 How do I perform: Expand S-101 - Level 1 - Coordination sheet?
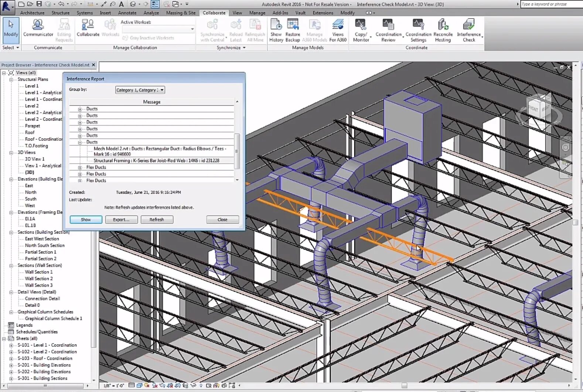[x=11, y=345]
